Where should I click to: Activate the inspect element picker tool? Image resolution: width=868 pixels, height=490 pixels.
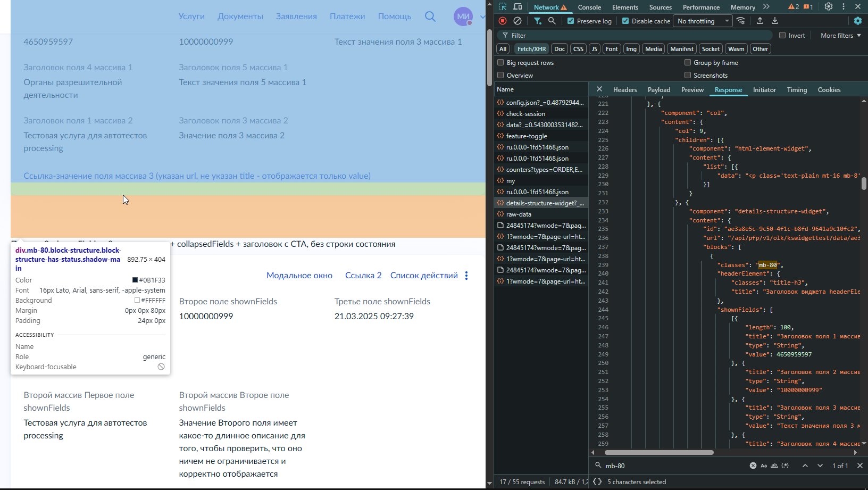503,7
